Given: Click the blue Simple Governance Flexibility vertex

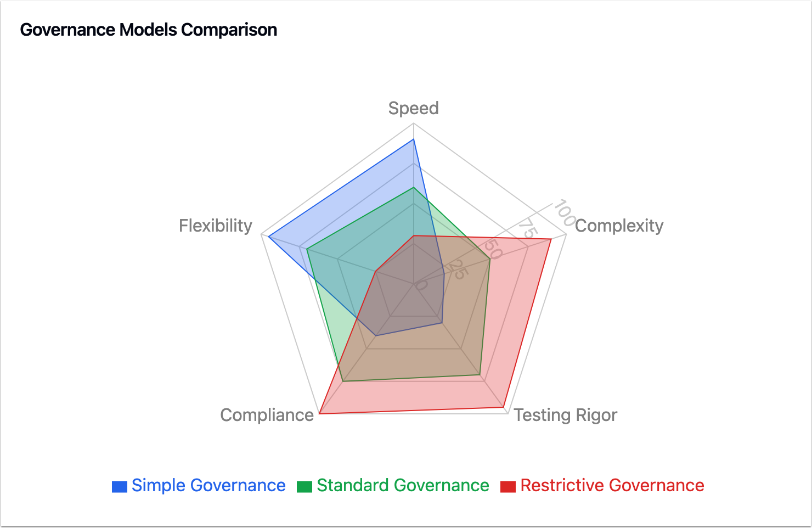Looking at the screenshot, I should coord(269,237).
